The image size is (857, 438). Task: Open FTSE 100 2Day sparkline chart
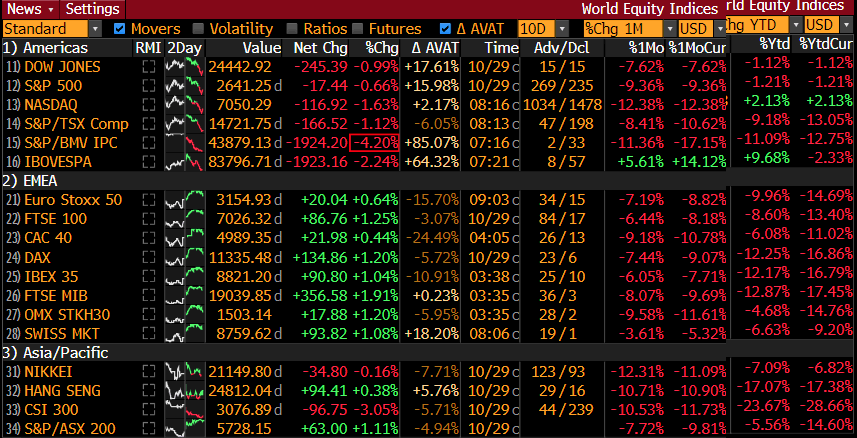click(x=185, y=219)
